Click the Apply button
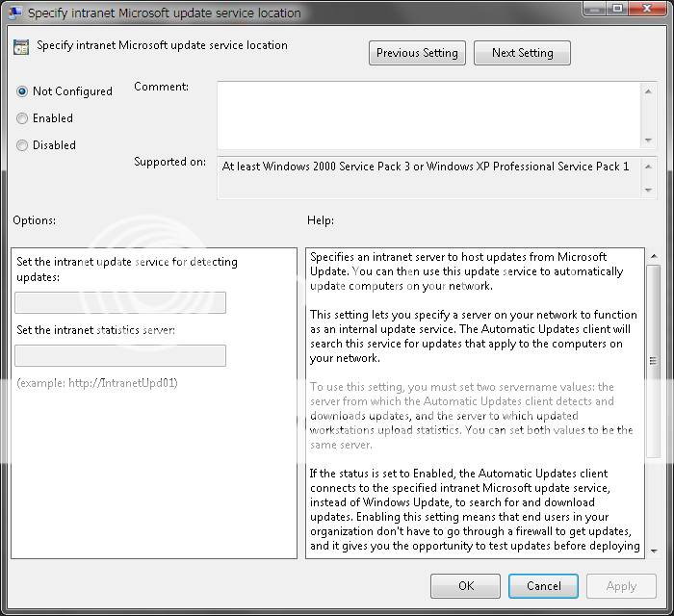Screen dimensions: 674x616 621,586
